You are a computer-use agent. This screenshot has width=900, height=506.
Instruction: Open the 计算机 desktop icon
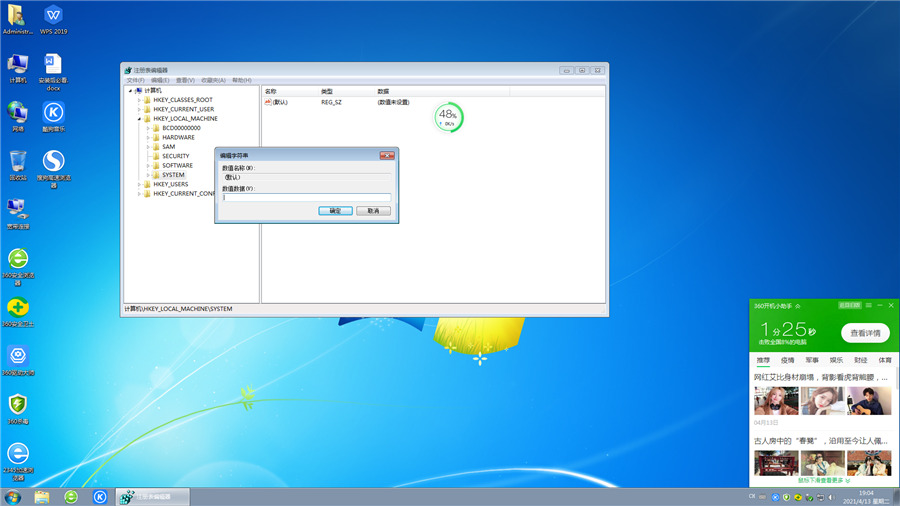pyautogui.click(x=18, y=68)
